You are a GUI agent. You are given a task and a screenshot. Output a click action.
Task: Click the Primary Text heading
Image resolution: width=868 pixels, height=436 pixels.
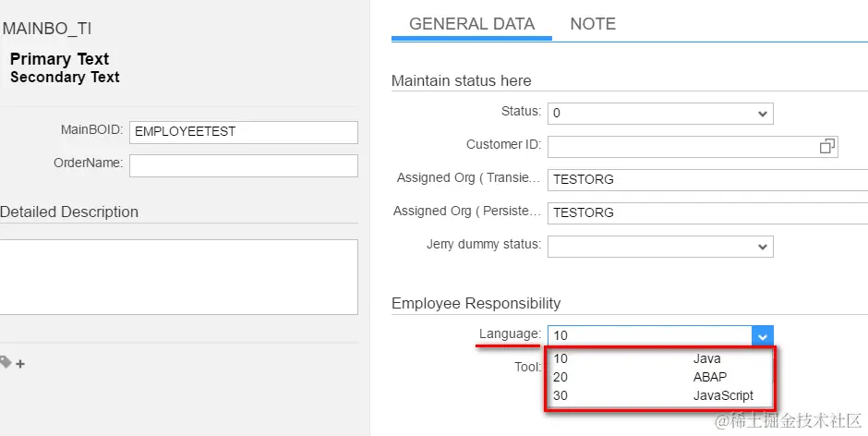[x=59, y=59]
